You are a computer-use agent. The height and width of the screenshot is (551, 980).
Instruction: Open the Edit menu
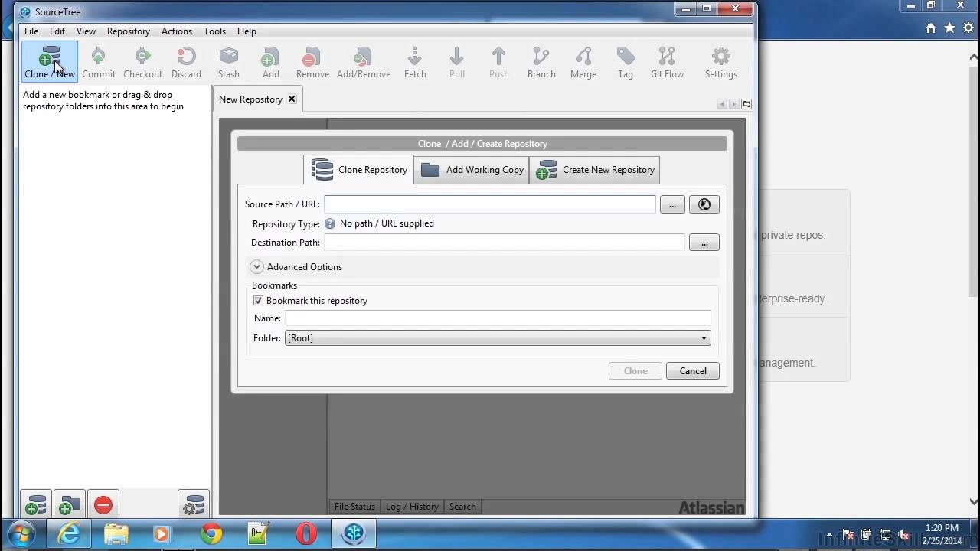[x=57, y=31]
